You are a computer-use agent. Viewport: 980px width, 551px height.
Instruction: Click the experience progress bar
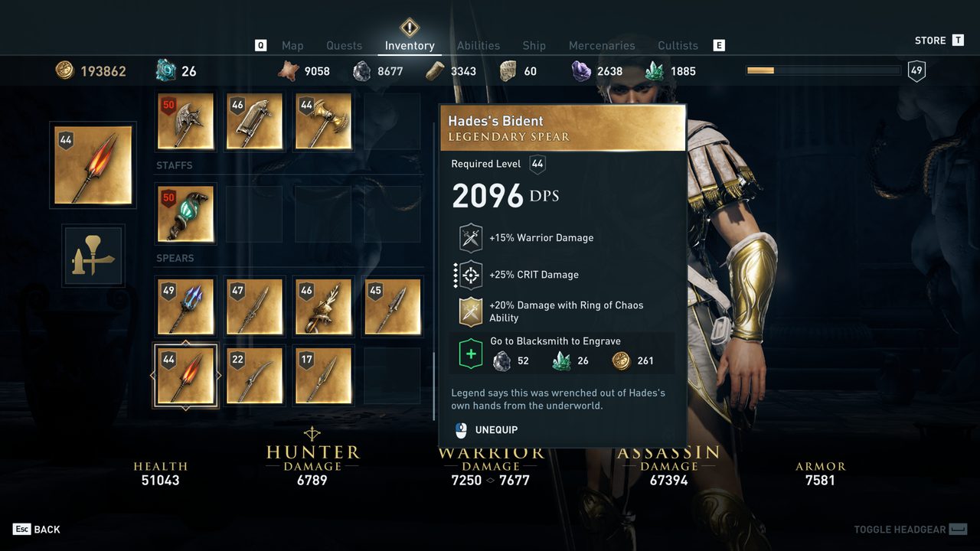(823, 70)
